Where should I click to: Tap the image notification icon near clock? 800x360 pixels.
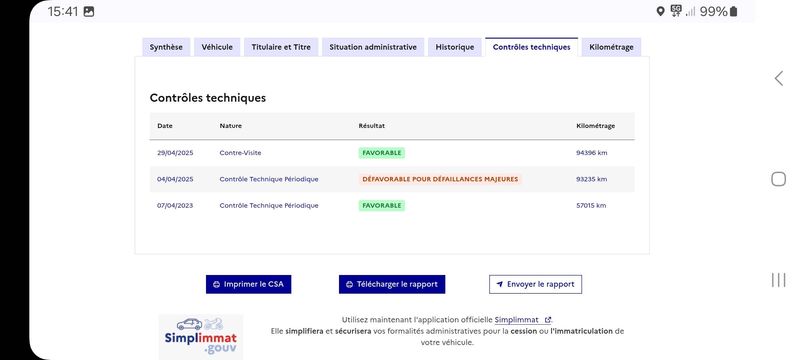(89, 11)
